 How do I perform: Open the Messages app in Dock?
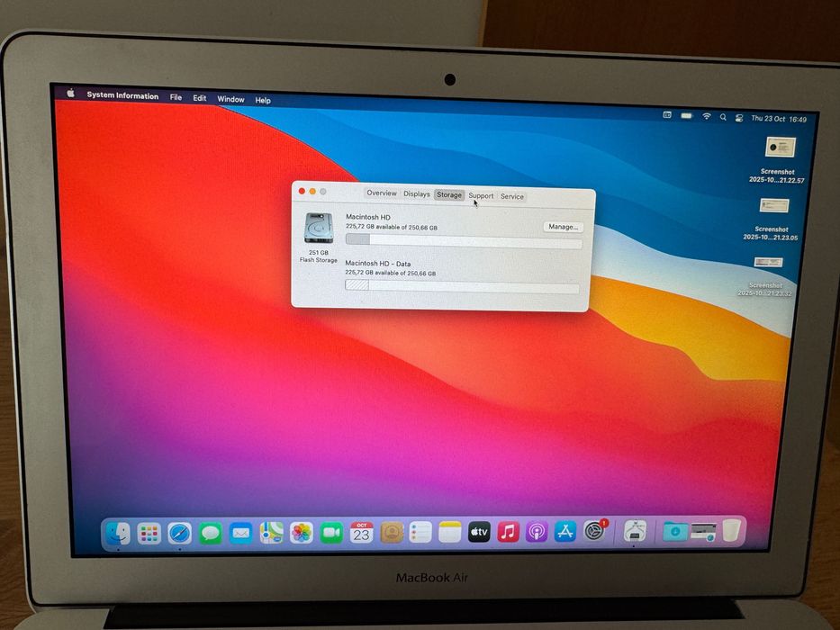pyautogui.click(x=211, y=534)
